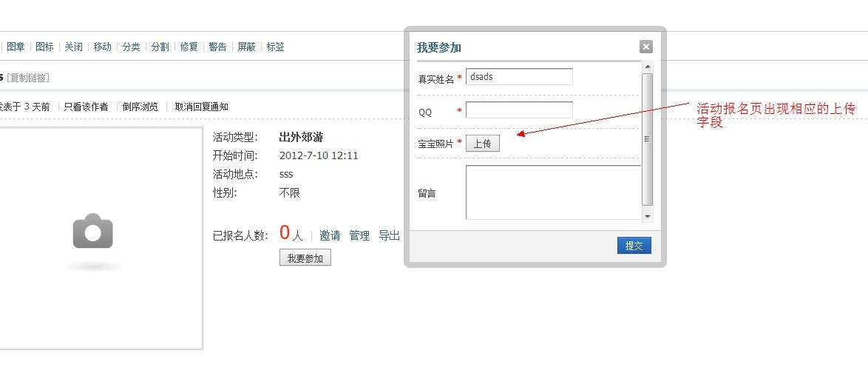Click the 标签 moderation link
The image size is (868, 376).
click(x=275, y=47)
